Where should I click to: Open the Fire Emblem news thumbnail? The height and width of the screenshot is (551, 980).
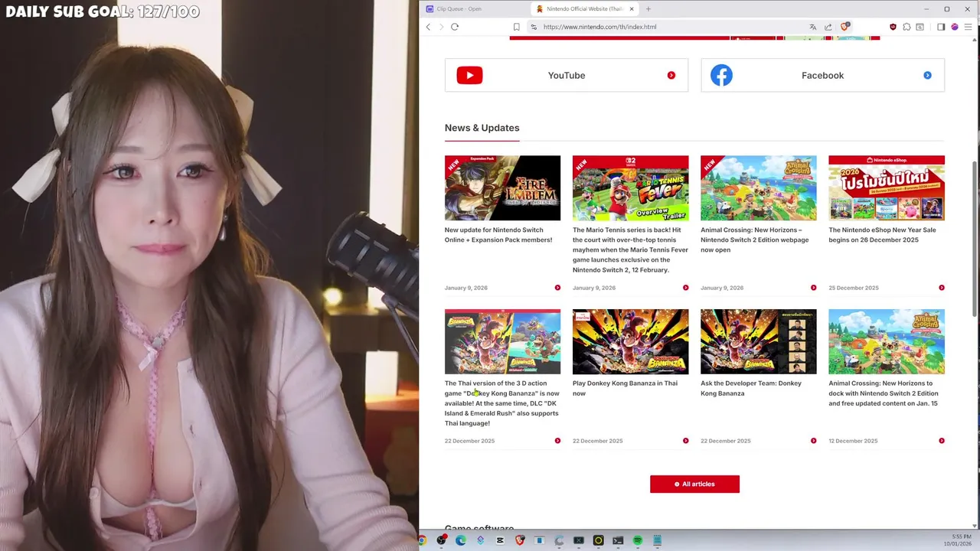[502, 188]
